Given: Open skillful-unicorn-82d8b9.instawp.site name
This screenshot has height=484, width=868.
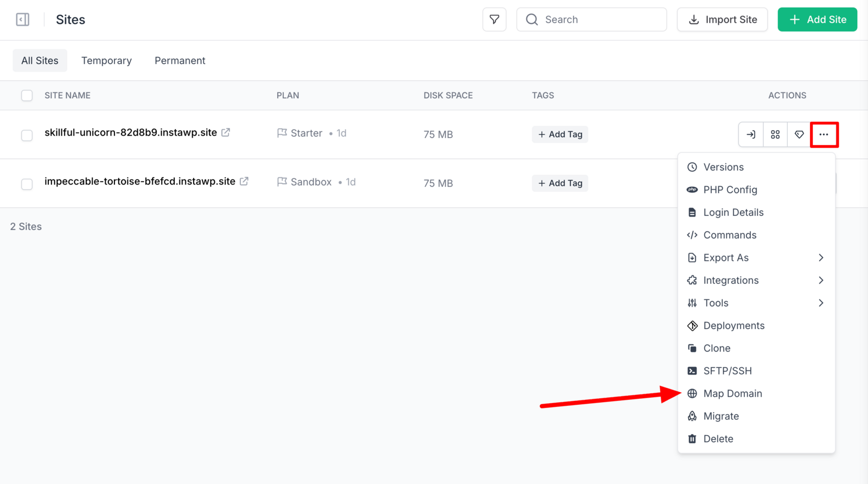Looking at the screenshot, I should [x=131, y=132].
